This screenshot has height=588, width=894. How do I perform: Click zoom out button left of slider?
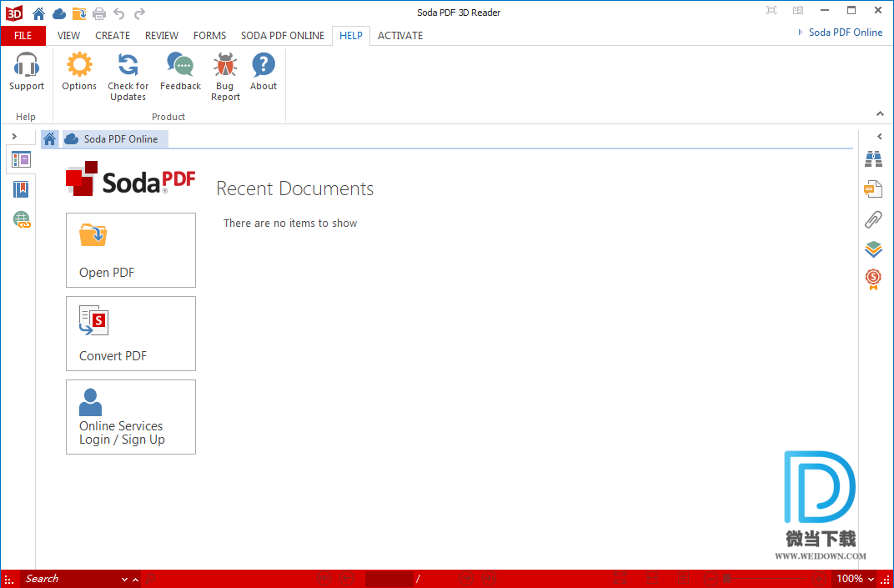click(x=710, y=579)
